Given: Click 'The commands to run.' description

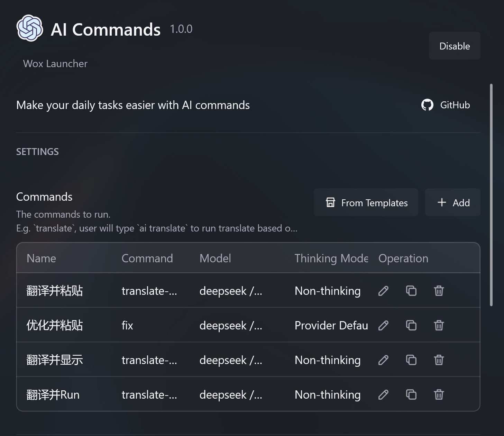Looking at the screenshot, I should 63,215.
